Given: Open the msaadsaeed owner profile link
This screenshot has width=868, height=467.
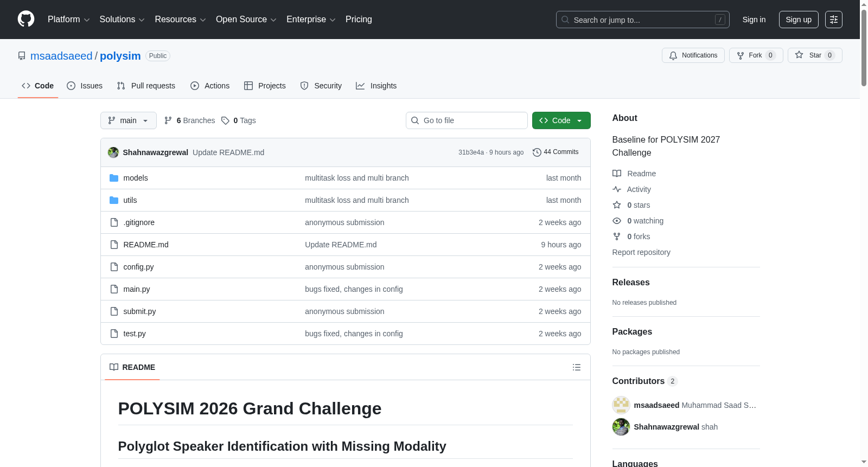Looking at the screenshot, I should pos(61,56).
